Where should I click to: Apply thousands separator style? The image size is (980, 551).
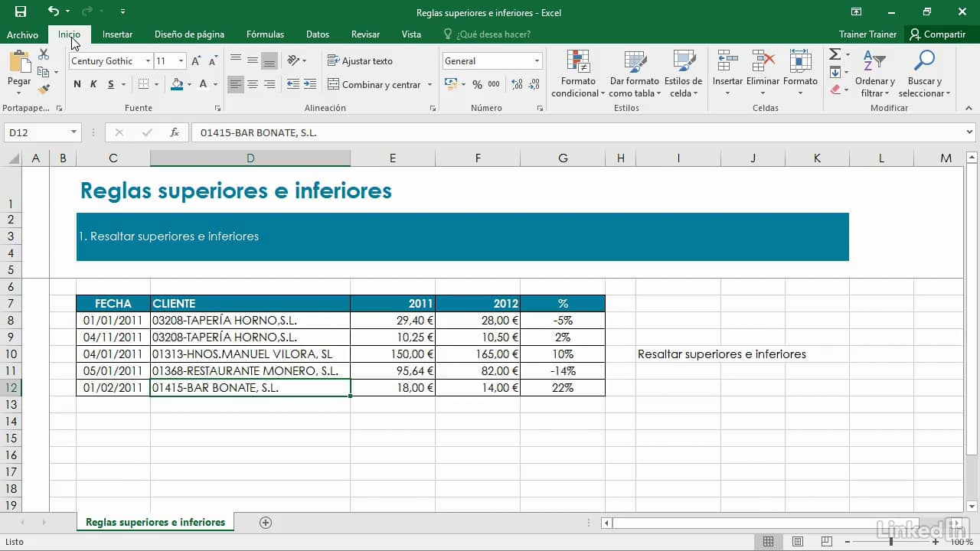[x=494, y=84]
